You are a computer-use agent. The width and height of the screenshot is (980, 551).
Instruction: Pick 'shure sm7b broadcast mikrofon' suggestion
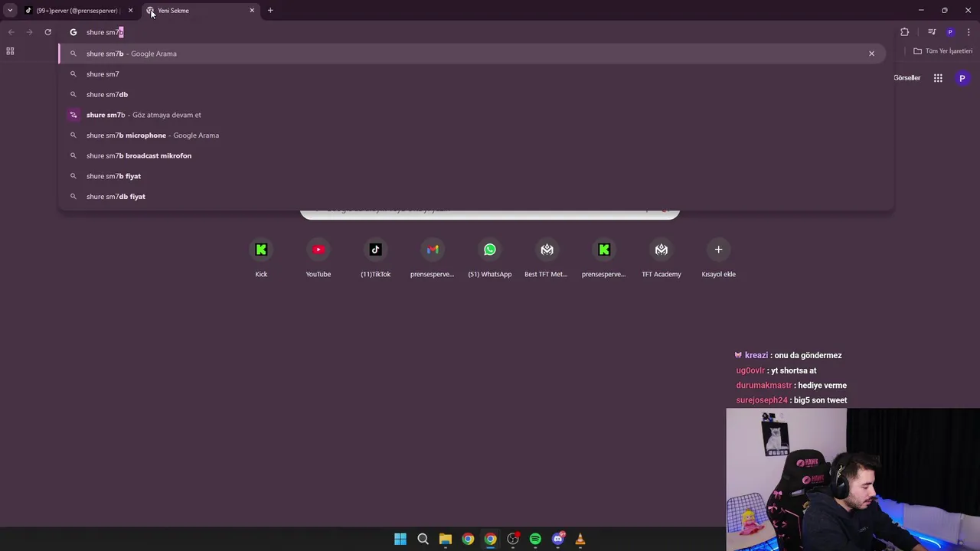pyautogui.click(x=472, y=155)
